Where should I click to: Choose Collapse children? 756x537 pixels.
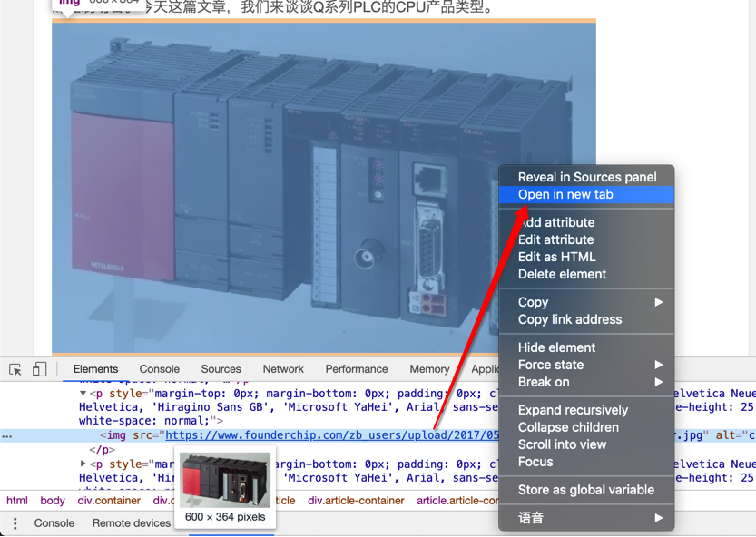tap(586, 427)
